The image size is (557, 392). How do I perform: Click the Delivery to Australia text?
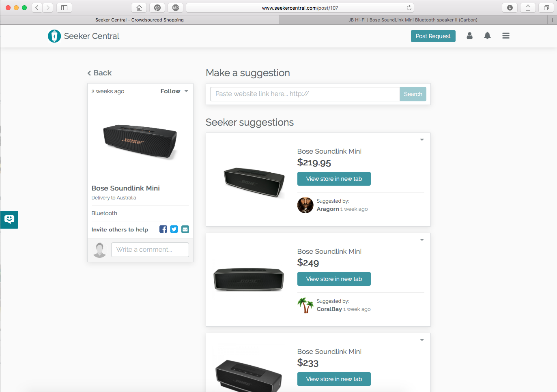114,198
